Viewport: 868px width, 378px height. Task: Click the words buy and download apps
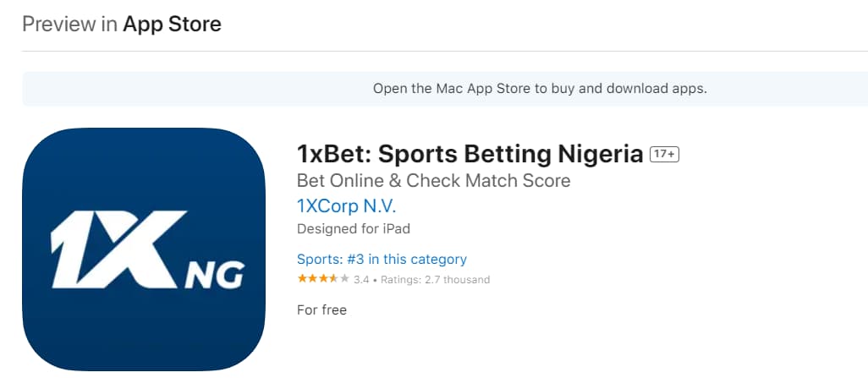pos(629,88)
